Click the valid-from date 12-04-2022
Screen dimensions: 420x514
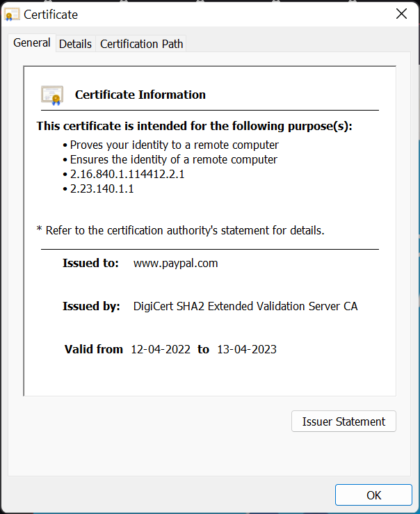[161, 349]
